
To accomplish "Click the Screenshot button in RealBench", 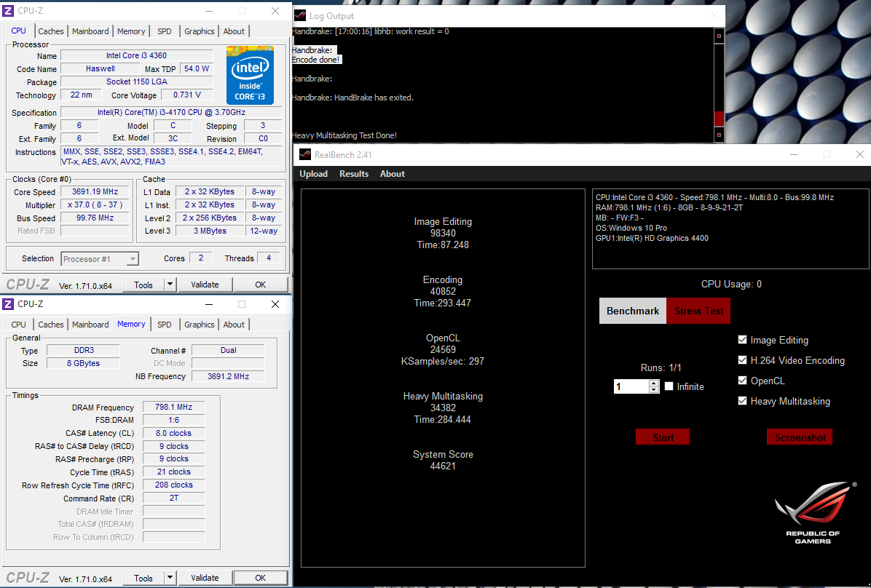I will [800, 437].
